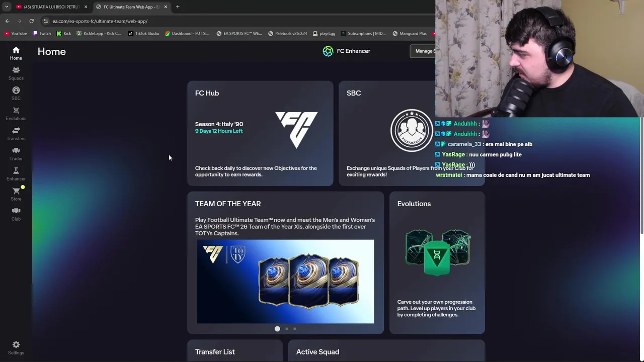Click the browser back arrow
The width and height of the screenshot is (644, 362).
7,21
